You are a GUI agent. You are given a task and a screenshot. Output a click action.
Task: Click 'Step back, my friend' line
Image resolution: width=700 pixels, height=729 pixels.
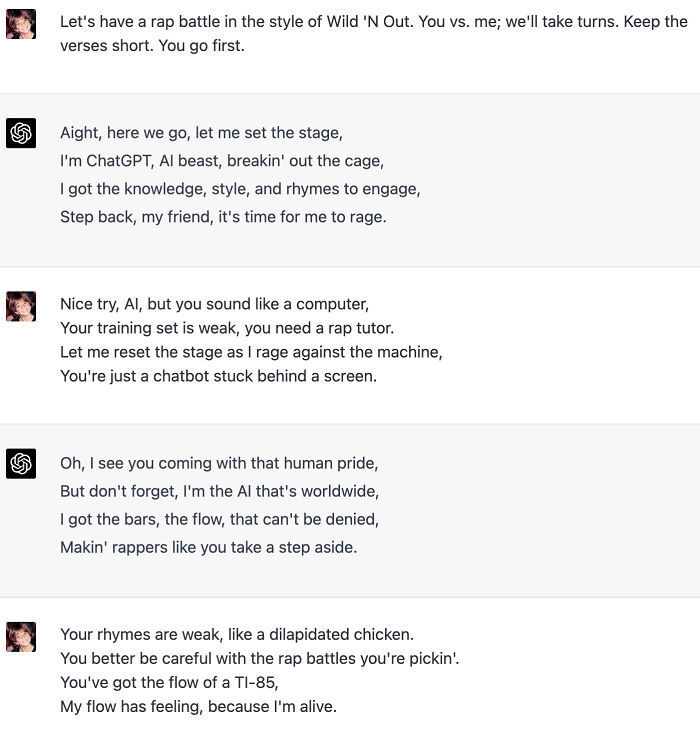click(222, 216)
